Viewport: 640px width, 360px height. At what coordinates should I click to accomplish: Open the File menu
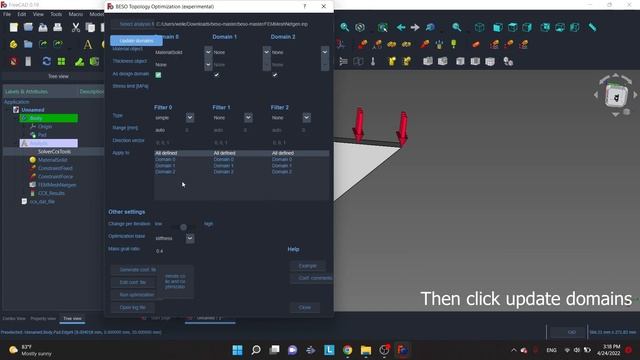(x=7, y=14)
